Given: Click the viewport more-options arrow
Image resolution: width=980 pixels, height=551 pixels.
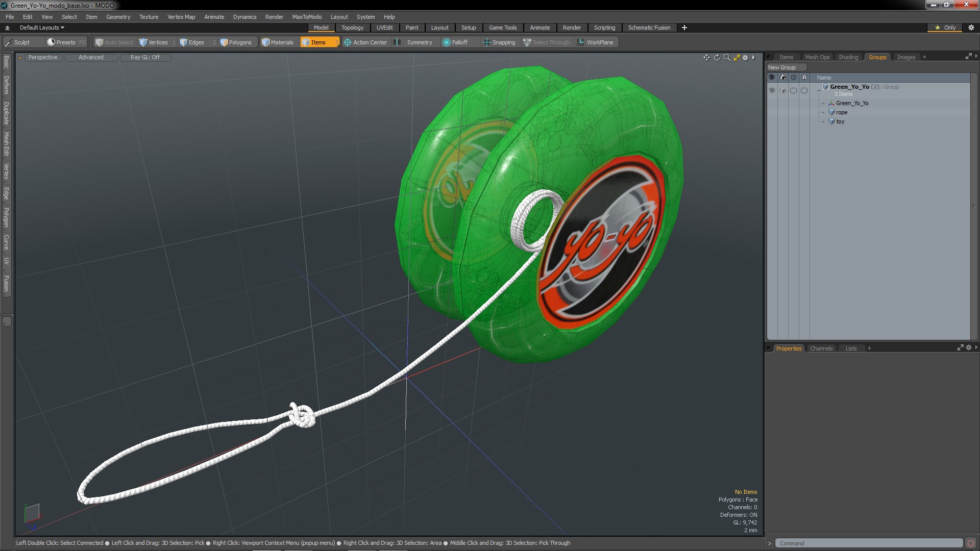Looking at the screenshot, I should (x=753, y=58).
